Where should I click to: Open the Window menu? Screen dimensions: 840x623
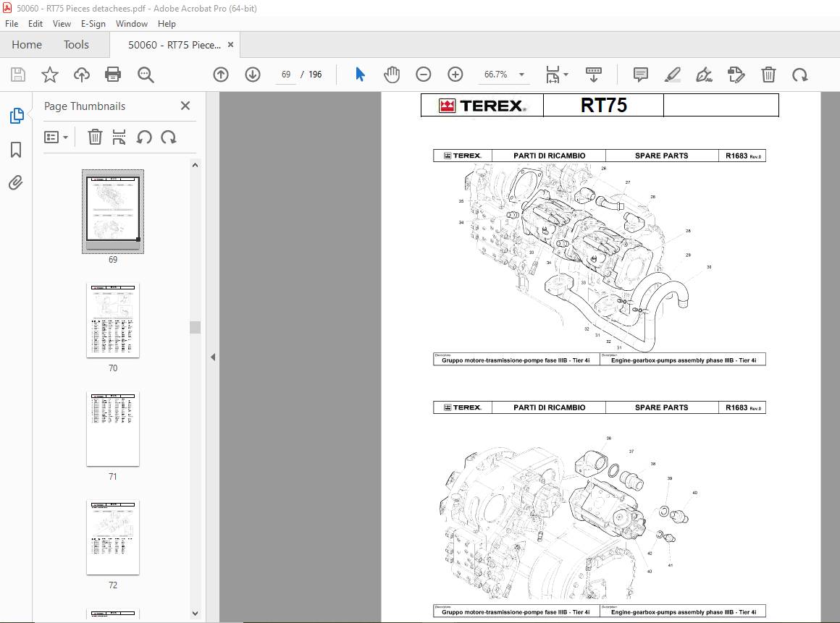tap(131, 24)
